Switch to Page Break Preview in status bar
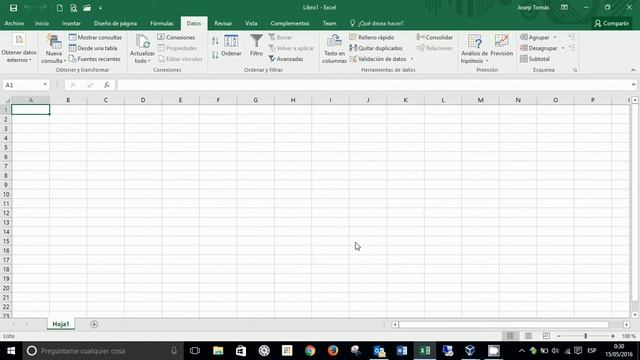The image size is (640, 360). [546, 336]
